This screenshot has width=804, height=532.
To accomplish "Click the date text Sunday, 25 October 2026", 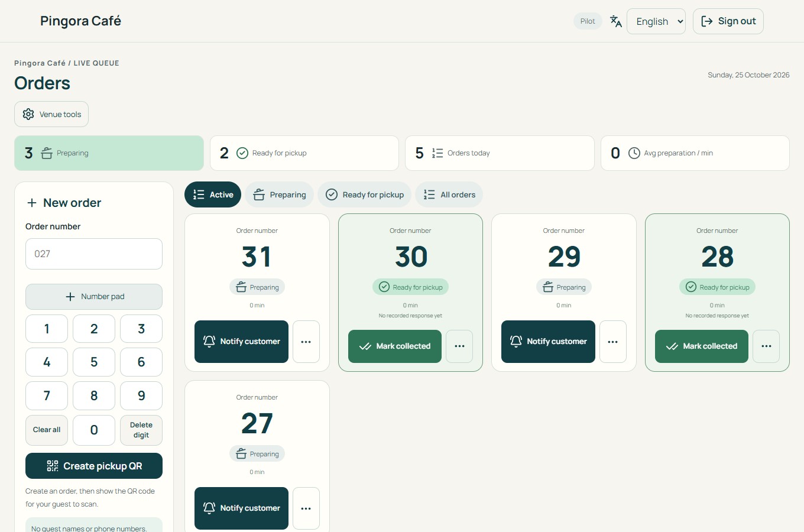I will (748, 75).
